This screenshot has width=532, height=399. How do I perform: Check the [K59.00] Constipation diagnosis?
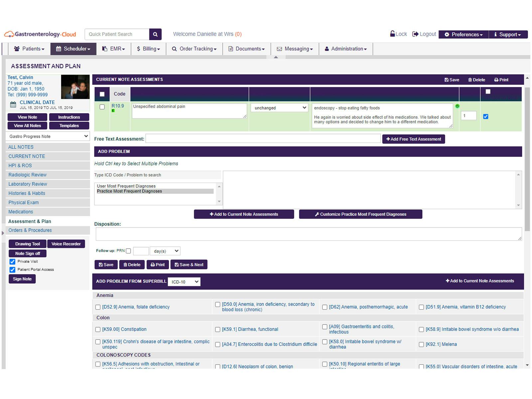click(x=98, y=330)
